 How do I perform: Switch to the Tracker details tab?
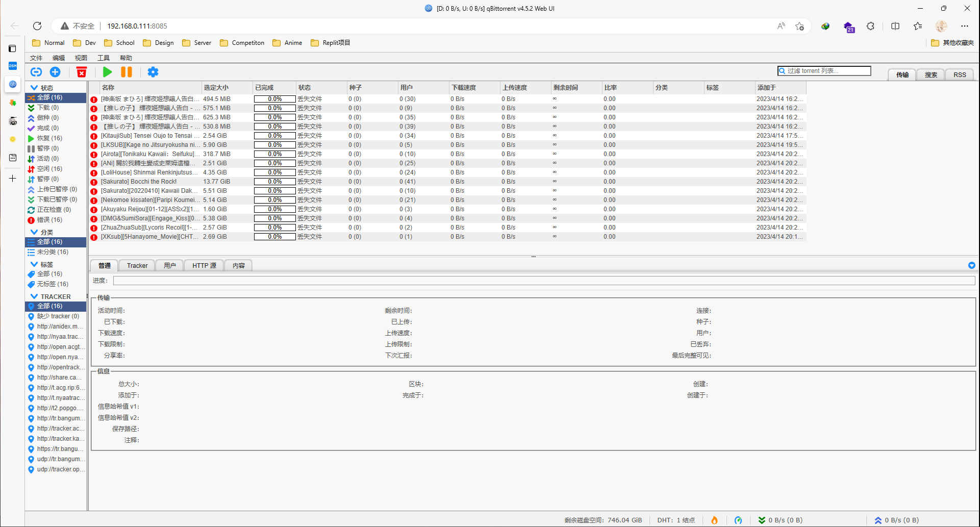pyautogui.click(x=137, y=266)
